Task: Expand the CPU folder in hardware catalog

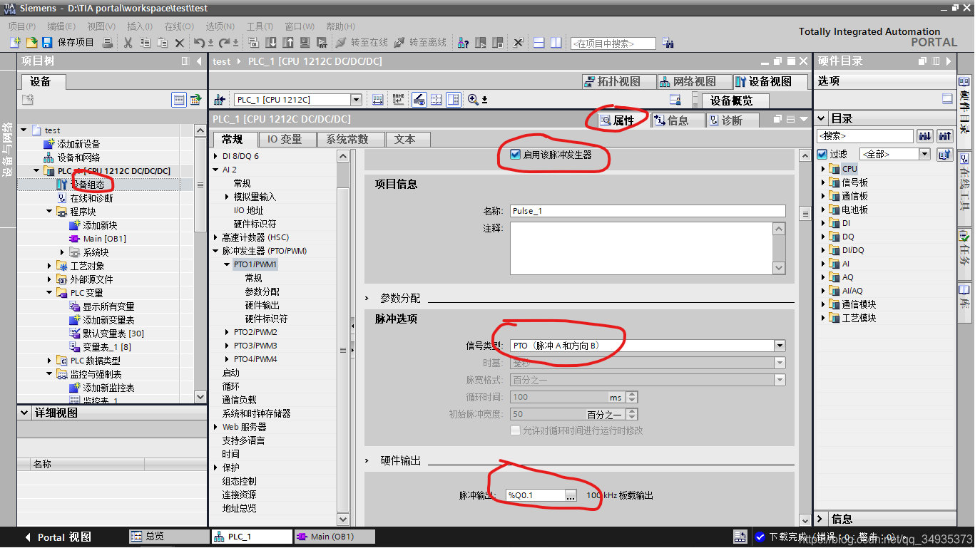Action: (x=822, y=169)
